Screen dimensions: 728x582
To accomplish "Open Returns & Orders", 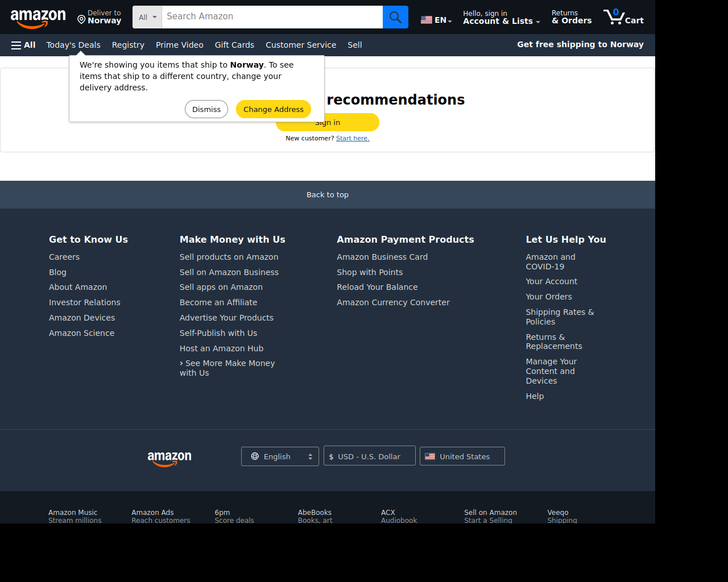I will [572, 17].
